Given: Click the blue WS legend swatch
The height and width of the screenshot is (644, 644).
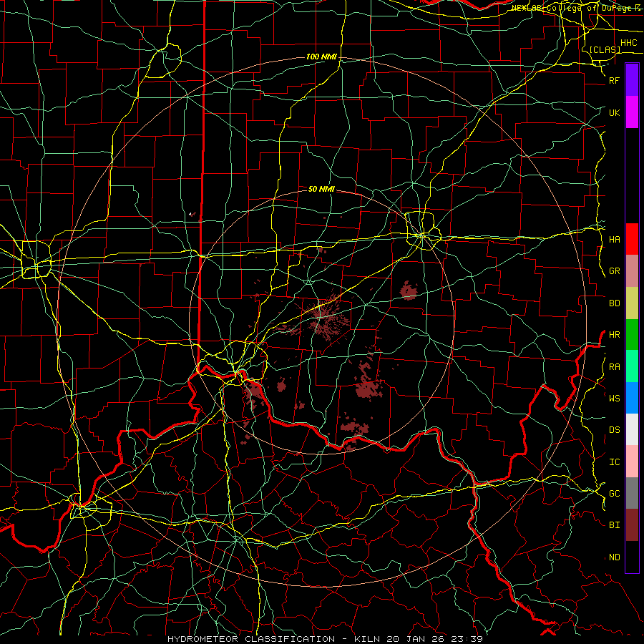Looking at the screenshot, I should 632,398.
